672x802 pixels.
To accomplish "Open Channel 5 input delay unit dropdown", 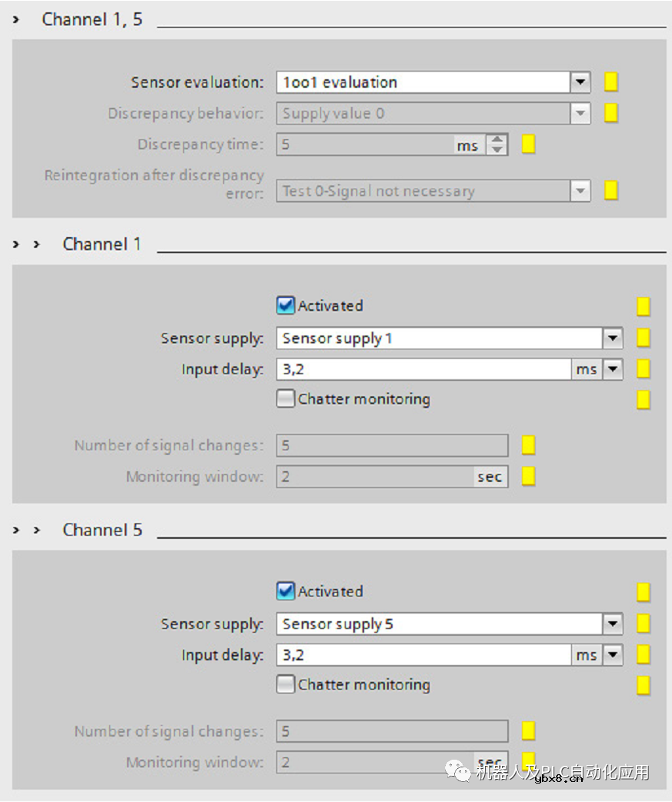I will 613,655.
